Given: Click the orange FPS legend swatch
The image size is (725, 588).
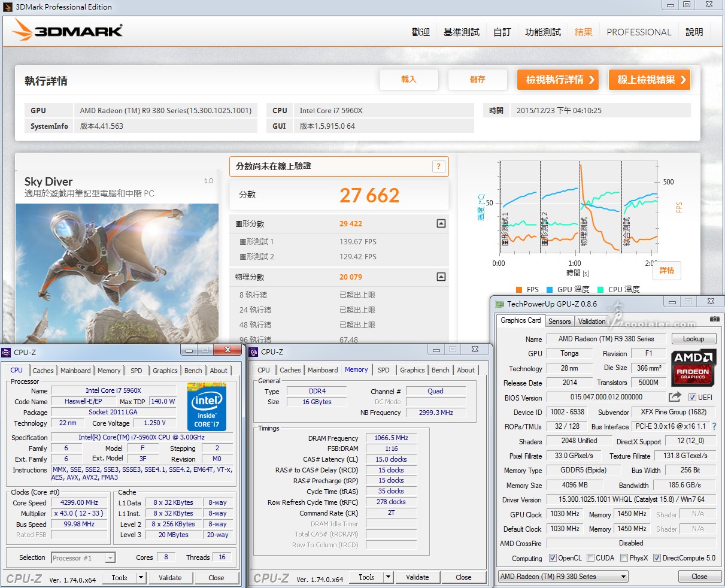Looking at the screenshot, I should coord(518,290).
